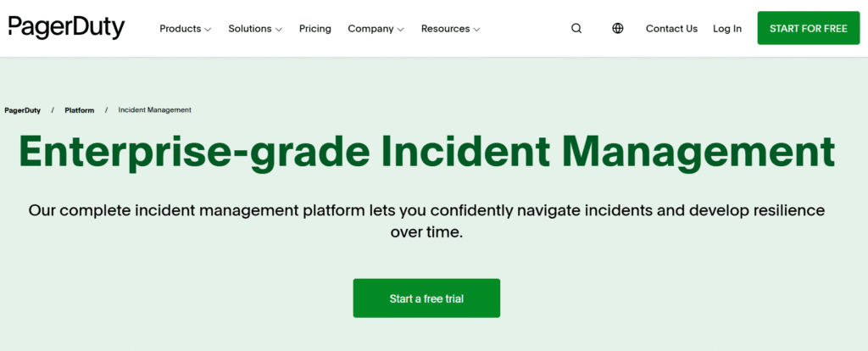Screen dimensions: 868x351
Task: Click Start a free trial button
Action: point(426,298)
